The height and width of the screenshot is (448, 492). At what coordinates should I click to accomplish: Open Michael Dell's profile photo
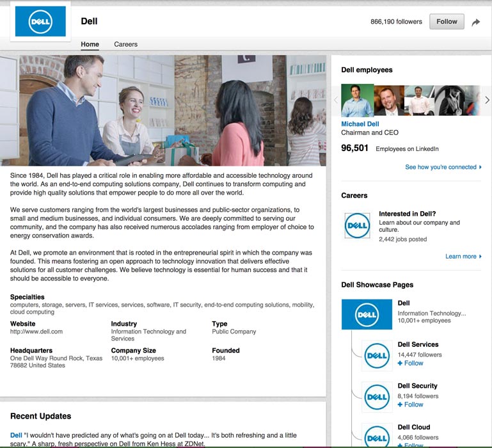(x=358, y=100)
